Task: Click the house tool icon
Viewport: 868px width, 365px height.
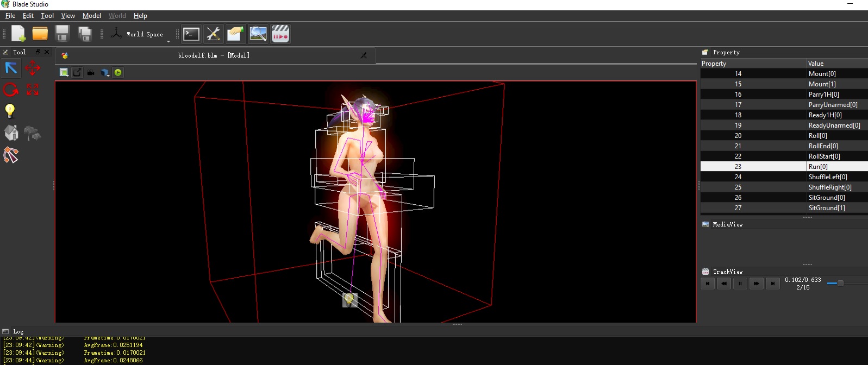Action: point(11,133)
